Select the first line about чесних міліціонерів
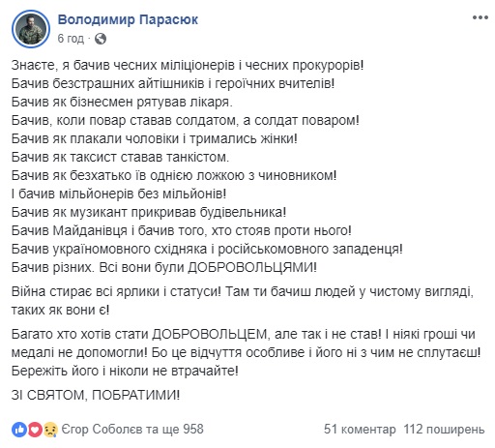 (x=188, y=66)
